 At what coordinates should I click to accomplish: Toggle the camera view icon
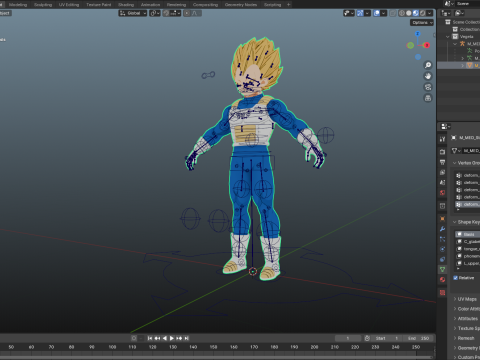428,87
